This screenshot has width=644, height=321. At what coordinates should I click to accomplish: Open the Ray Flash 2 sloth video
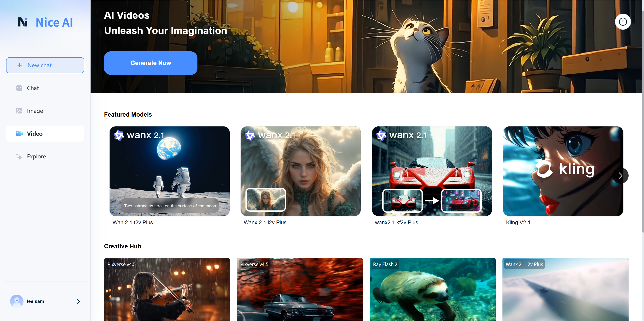click(x=432, y=289)
